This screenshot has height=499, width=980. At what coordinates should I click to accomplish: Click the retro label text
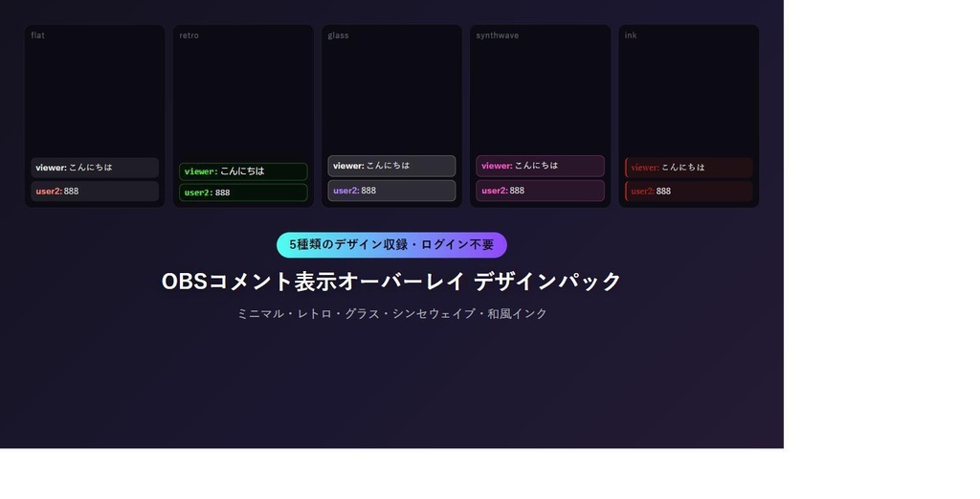point(189,35)
